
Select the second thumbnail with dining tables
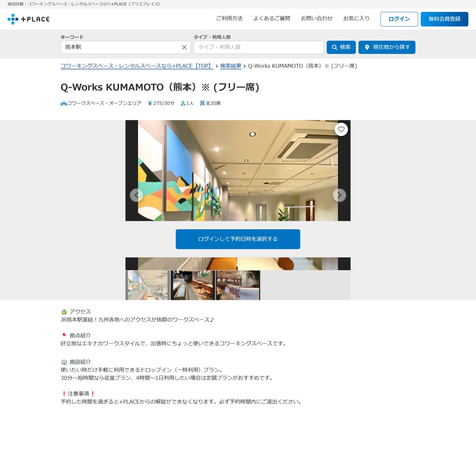pos(193,285)
